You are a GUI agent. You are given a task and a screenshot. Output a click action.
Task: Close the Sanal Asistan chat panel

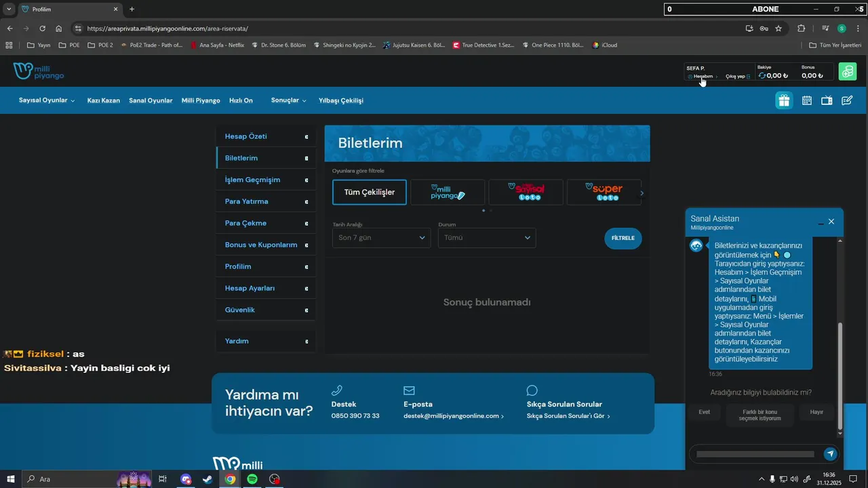(x=831, y=222)
